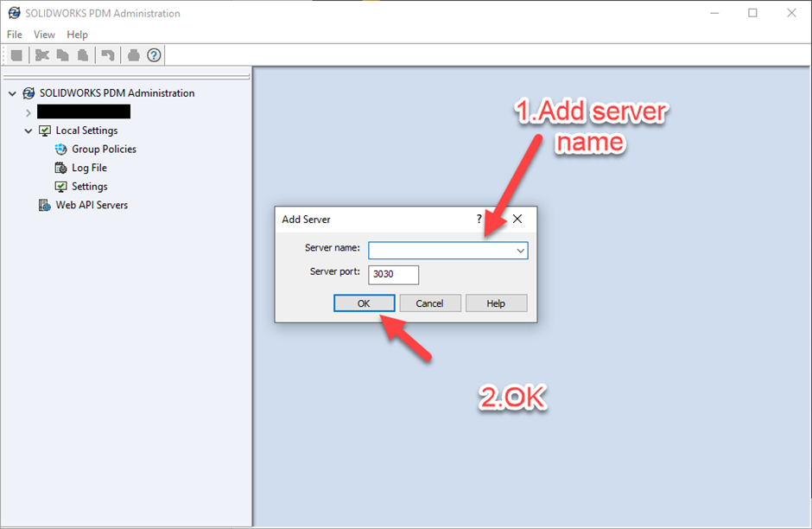Click the Local Settings monitor icon
Screen dimensions: 812x529
point(45,131)
